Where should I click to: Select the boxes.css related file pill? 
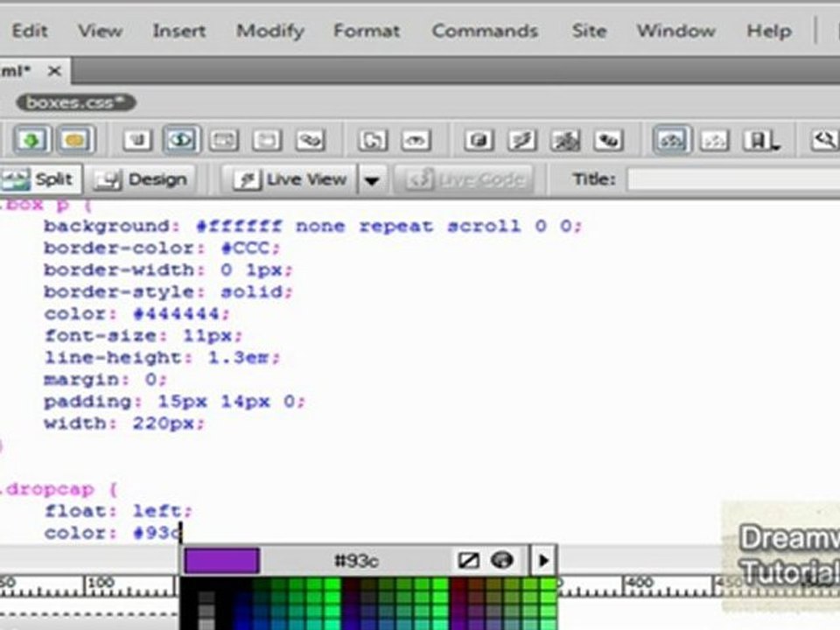coord(76,102)
